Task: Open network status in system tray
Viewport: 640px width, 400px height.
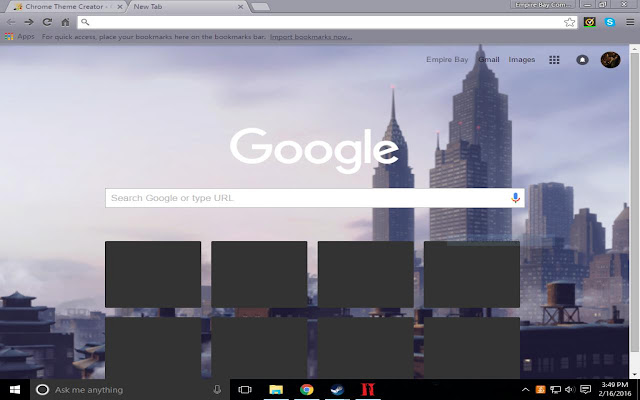Action: click(x=555, y=390)
